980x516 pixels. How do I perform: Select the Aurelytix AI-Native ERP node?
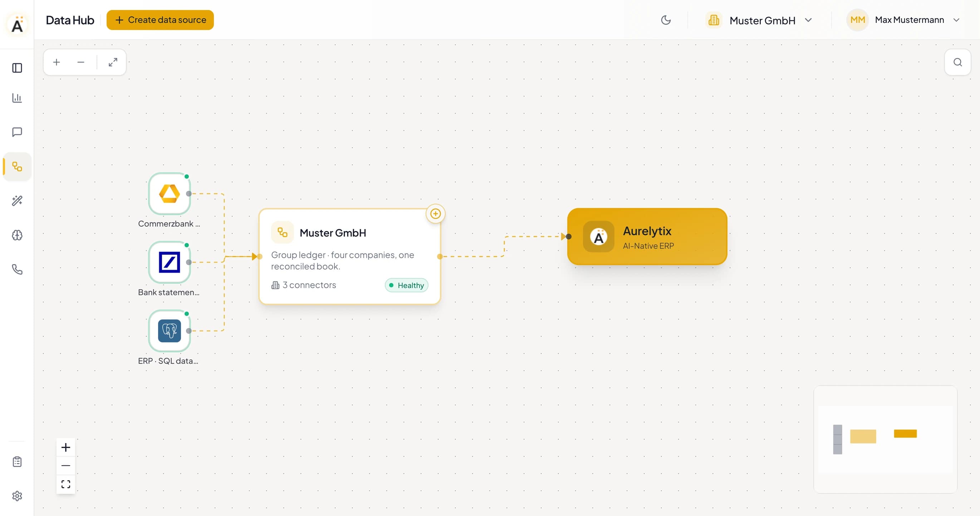click(647, 236)
